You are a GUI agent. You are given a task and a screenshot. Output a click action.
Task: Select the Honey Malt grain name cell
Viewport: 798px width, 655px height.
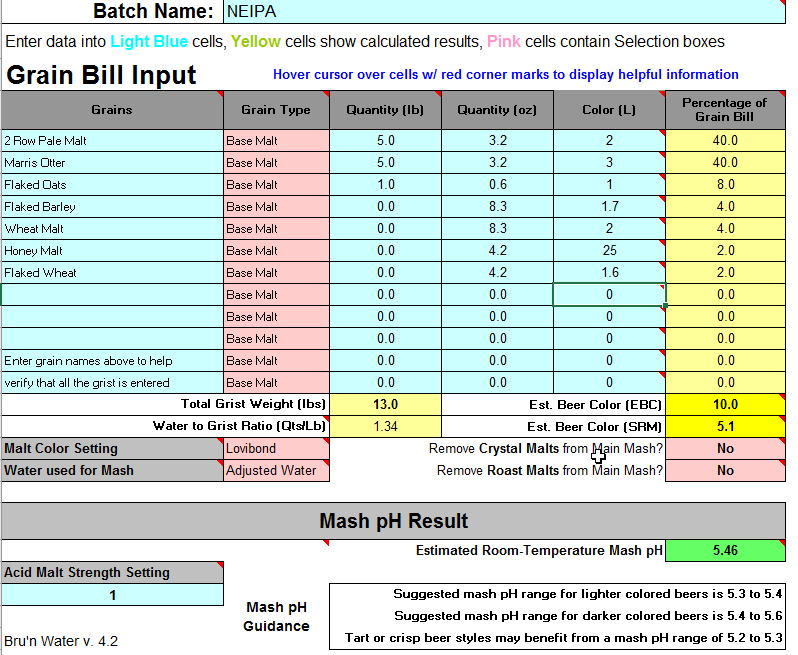point(112,250)
